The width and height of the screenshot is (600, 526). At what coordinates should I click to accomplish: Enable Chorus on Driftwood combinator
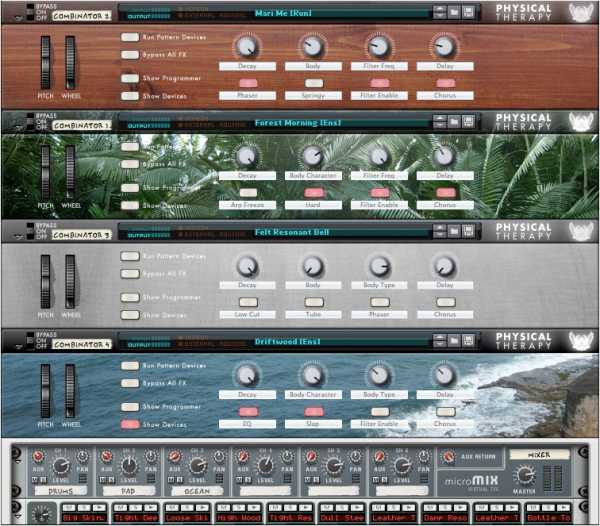(446, 412)
